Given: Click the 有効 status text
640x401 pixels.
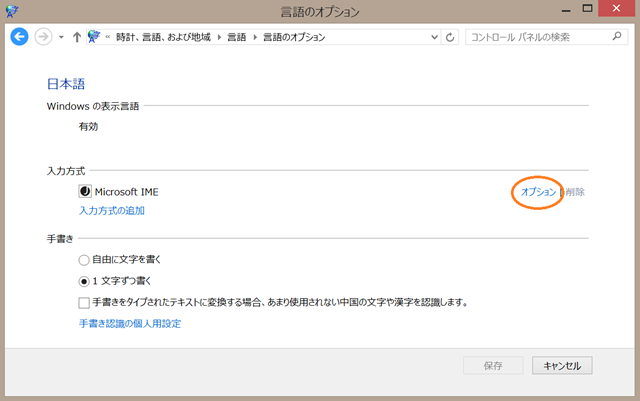Looking at the screenshot, I should tap(88, 127).
